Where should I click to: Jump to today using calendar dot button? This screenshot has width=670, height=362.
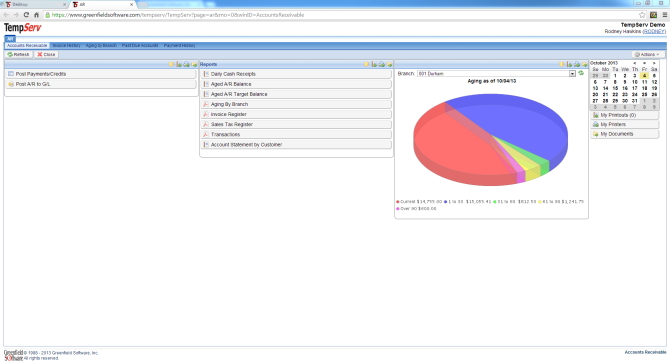pyautogui.click(x=644, y=63)
